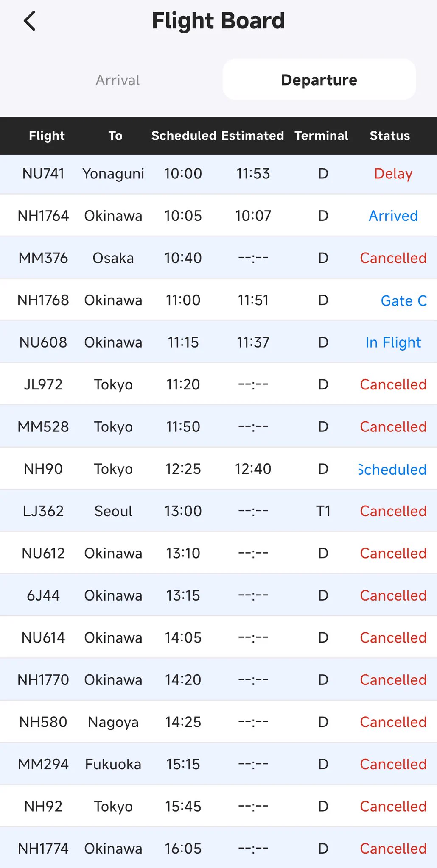
Task: Open flight NH1774 at 16:05
Action: point(218,848)
